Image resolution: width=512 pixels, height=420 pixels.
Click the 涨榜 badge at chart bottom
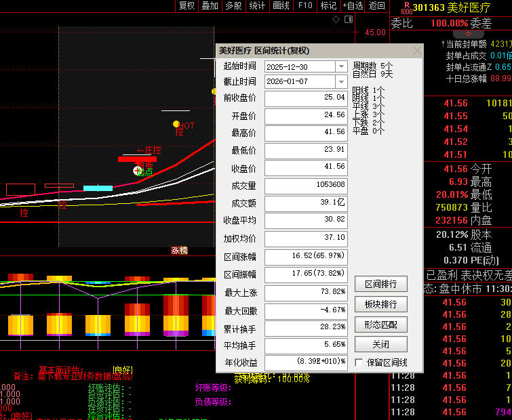(179, 250)
